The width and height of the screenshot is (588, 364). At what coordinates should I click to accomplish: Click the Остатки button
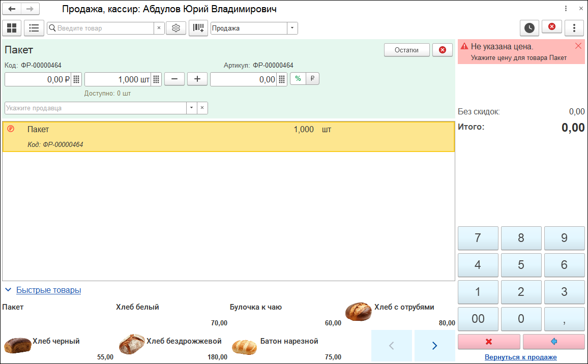pyautogui.click(x=406, y=50)
